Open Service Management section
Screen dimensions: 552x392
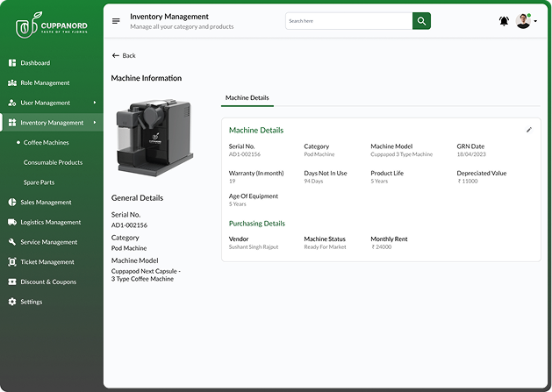tap(49, 242)
